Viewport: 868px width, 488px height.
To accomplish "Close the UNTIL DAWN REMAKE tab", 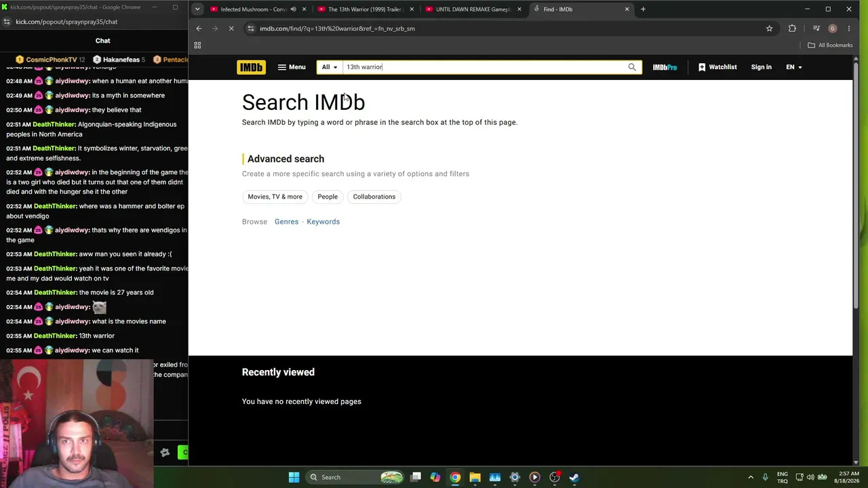I will (519, 9).
